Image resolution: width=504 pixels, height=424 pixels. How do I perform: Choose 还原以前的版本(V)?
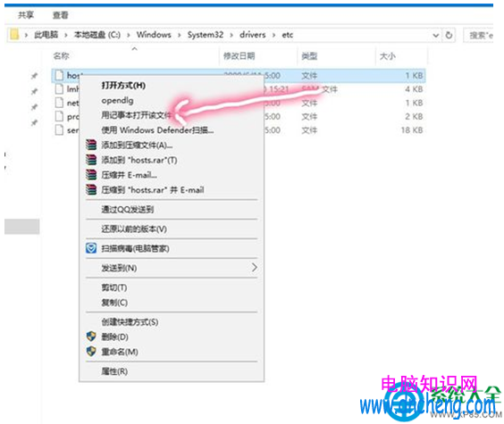click(134, 229)
